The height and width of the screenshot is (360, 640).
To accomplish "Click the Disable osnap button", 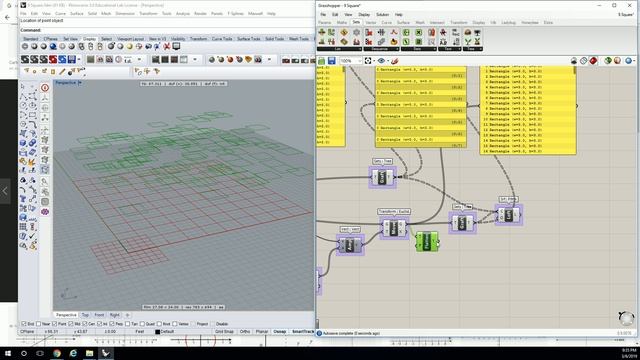I will [222, 324].
